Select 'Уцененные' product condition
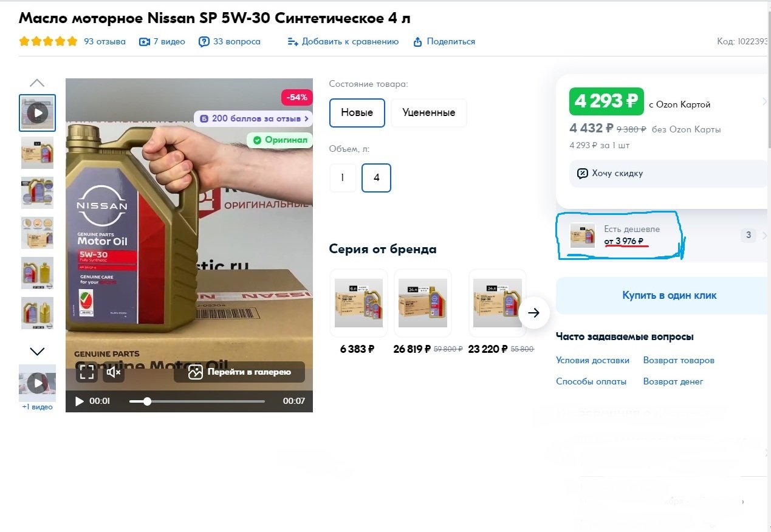The width and height of the screenshot is (771, 532). (x=429, y=113)
